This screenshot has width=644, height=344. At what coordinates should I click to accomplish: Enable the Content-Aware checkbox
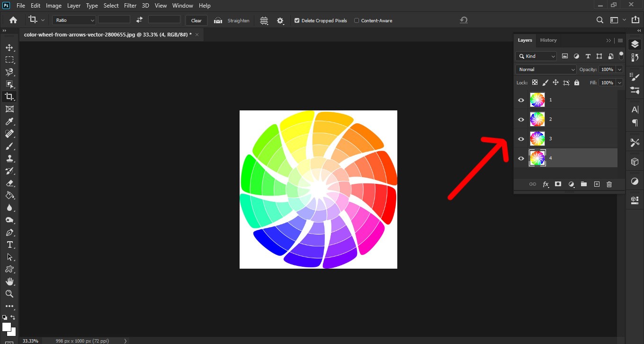click(x=357, y=20)
